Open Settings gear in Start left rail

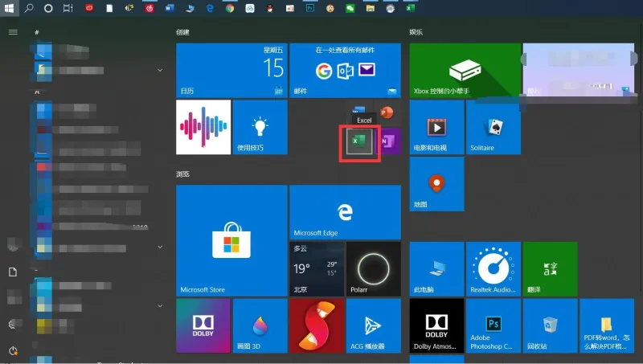click(x=12, y=325)
